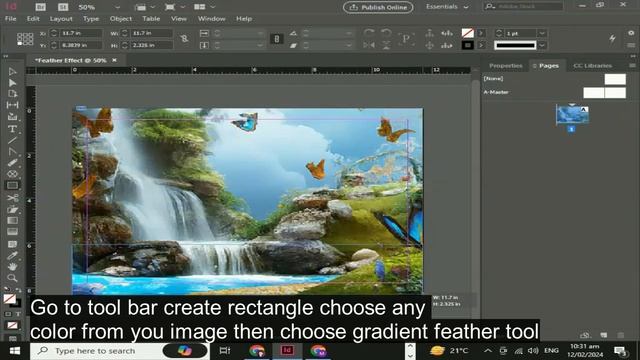Select the Gap tool

point(12,105)
